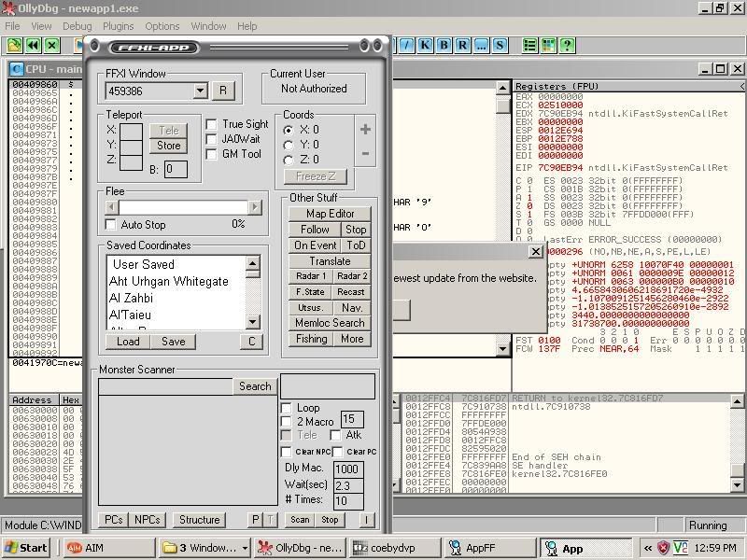Click the OllyDbg Open file toolbar icon
This screenshot has height=560, width=747.
14,45
